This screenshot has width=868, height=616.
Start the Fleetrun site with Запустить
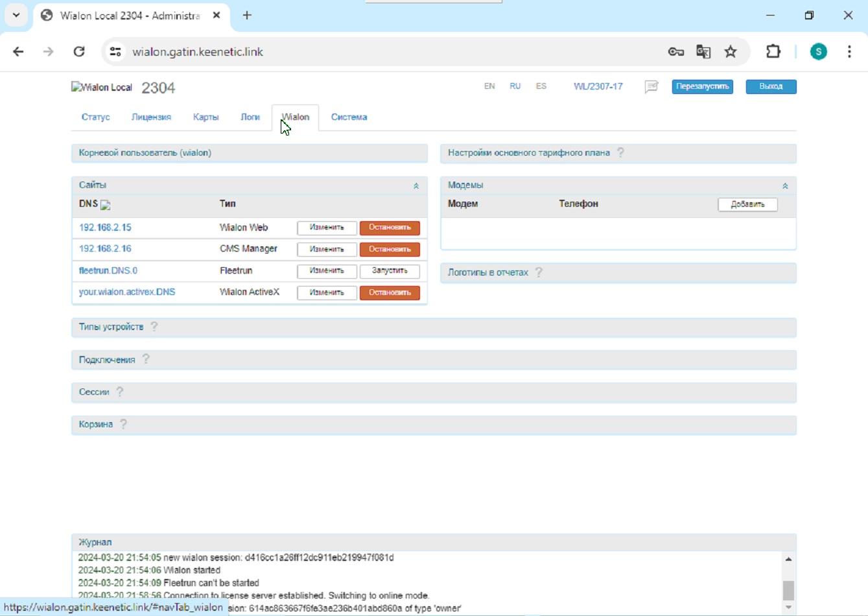[x=390, y=271]
